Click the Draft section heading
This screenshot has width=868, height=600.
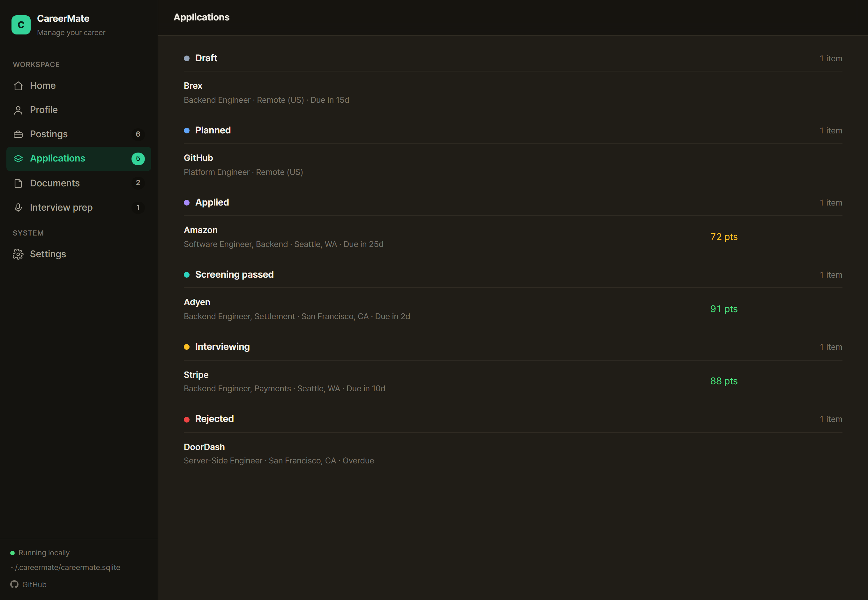[x=206, y=58]
